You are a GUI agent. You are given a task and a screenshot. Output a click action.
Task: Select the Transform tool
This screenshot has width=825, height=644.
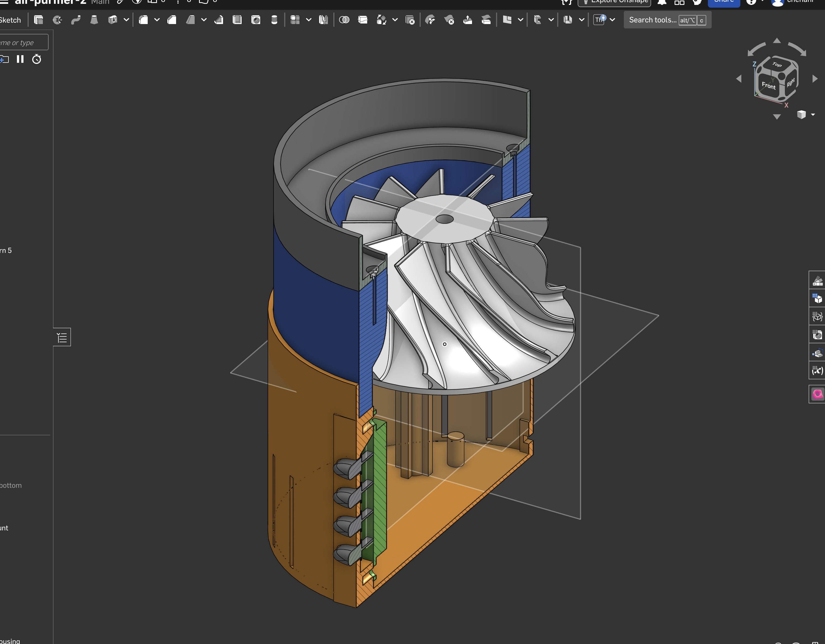pyautogui.click(x=382, y=20)
